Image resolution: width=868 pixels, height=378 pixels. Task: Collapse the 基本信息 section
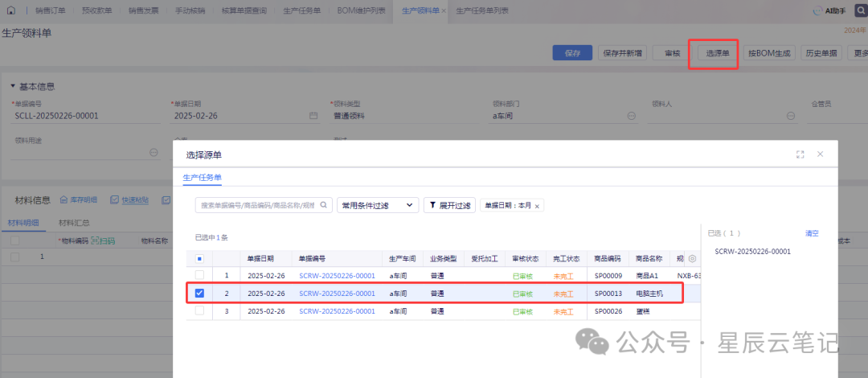13,87
